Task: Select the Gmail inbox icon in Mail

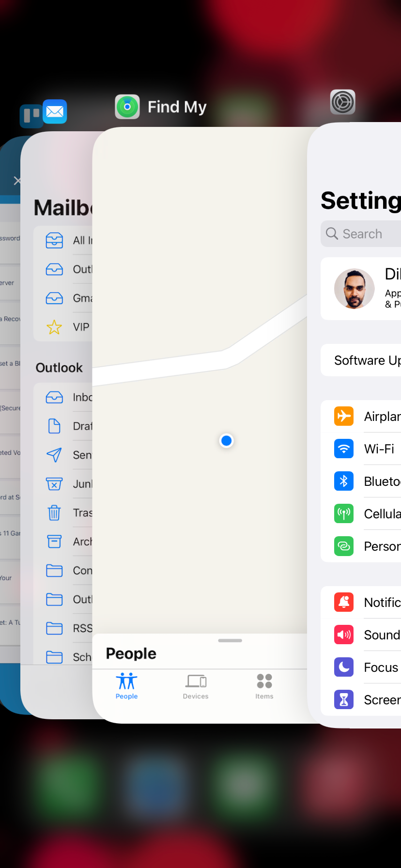Action: 54,298
